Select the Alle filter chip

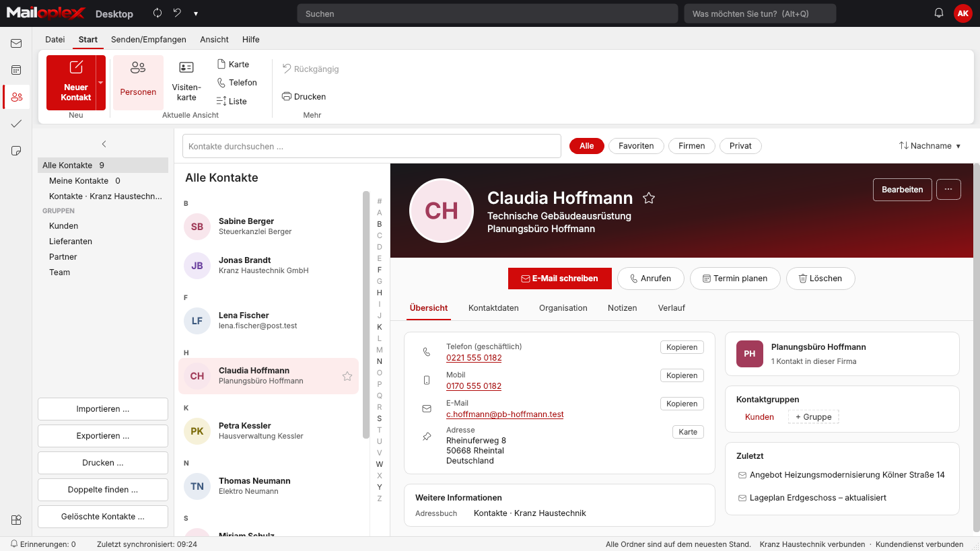point(586,146)
